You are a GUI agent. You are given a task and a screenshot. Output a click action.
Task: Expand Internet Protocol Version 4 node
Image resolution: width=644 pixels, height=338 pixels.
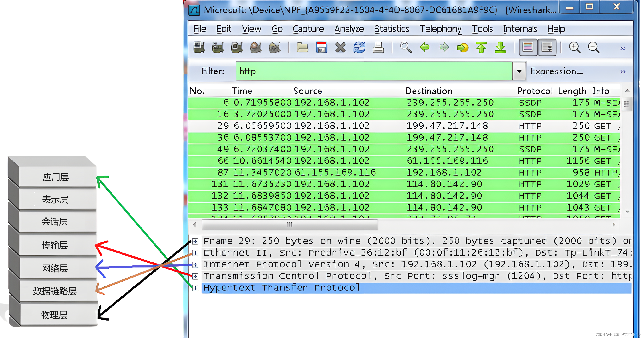coord(195,265)
